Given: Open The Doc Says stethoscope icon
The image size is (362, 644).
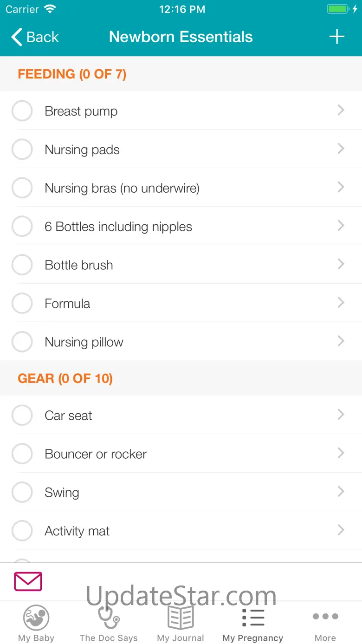Looking at the screenshot, I should [109, 618].
